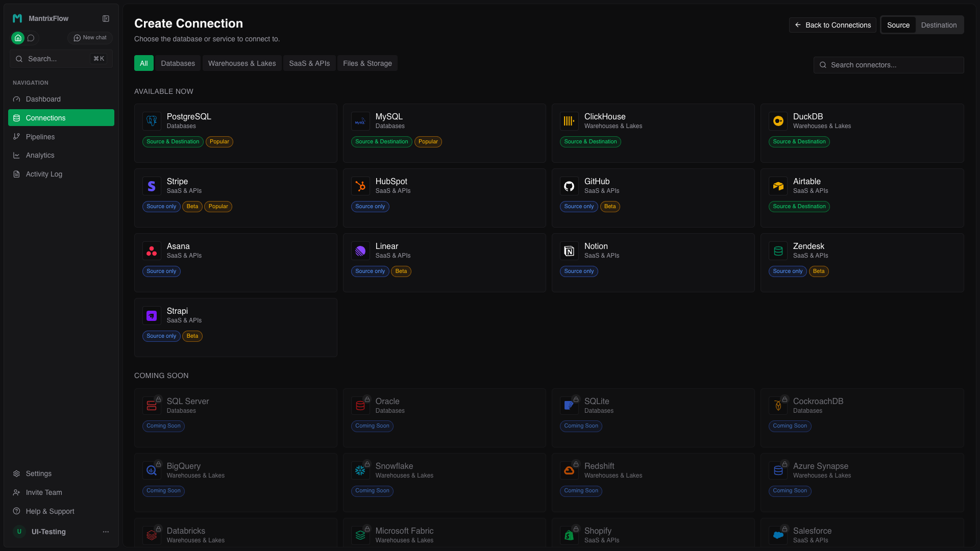Click the Airtable logo icon

(x=778, y=186)
